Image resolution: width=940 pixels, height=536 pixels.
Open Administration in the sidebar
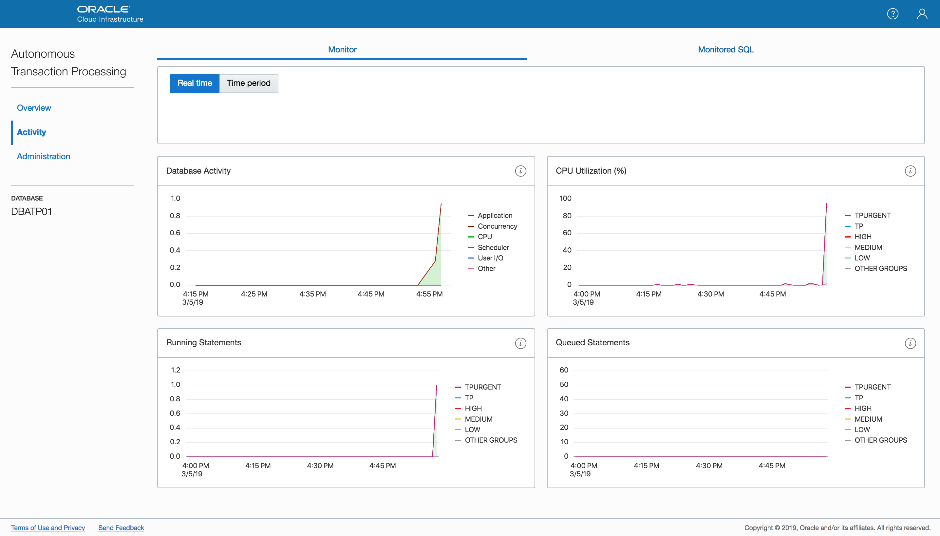44,156
